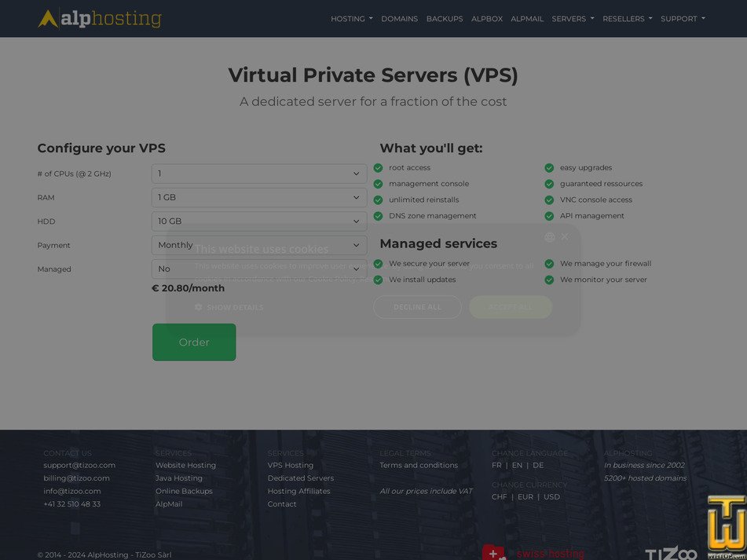Click the '5200+ hosted domains' text
The image size is (747, 560).
(x=645, y=478)
